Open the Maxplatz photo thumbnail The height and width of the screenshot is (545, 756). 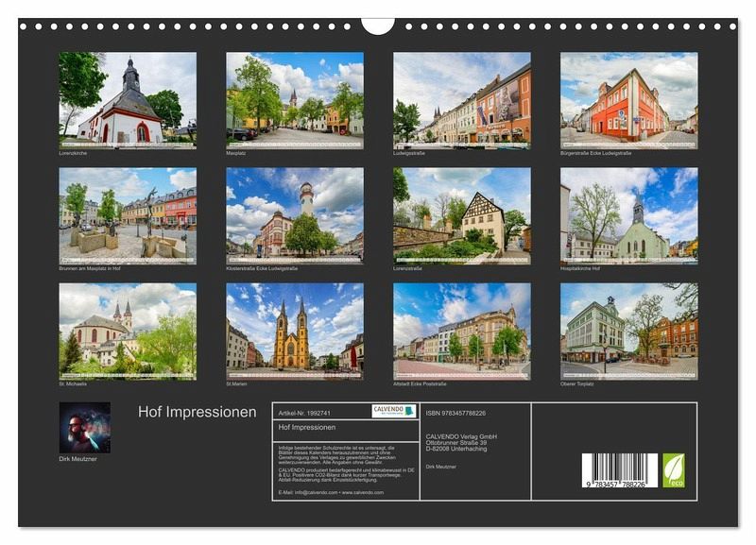[295, 100]
